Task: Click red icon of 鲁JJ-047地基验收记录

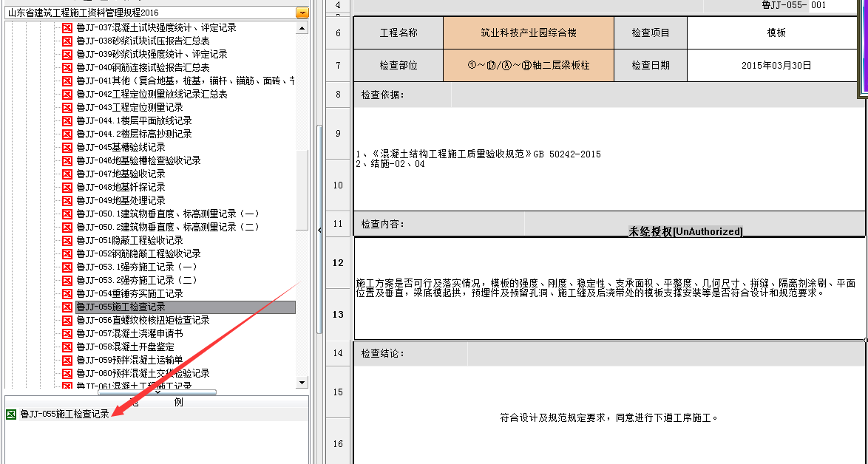Action: pyautogui.click(x=67, y=174)
